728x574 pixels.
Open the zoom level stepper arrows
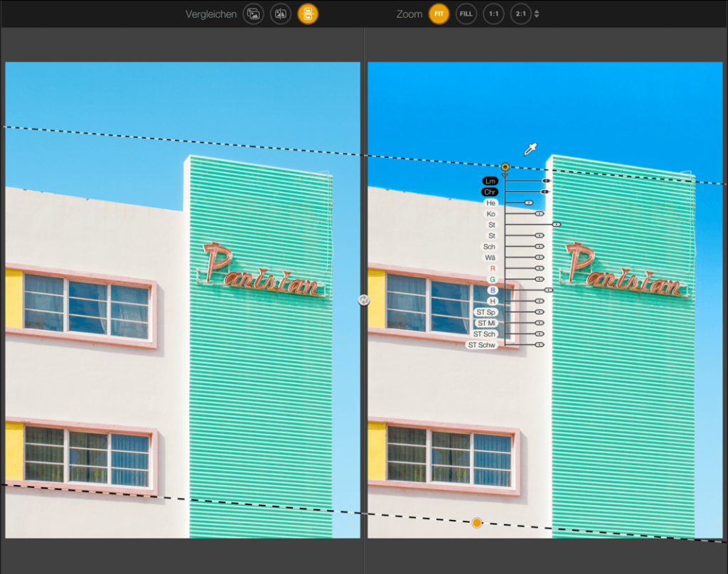537,14
